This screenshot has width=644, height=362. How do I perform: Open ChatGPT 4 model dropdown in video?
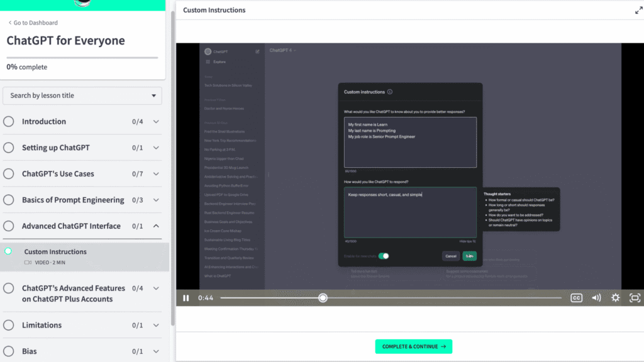coord(282,50)
